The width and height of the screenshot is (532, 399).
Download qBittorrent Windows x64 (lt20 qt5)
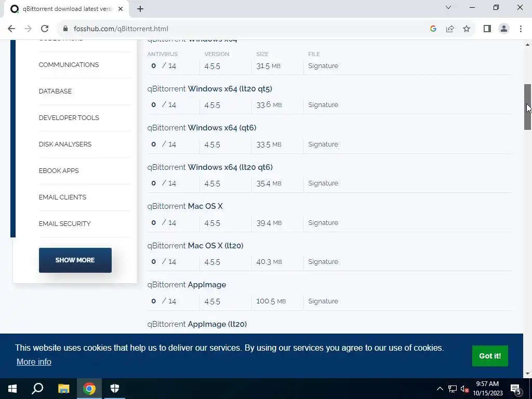(x=210, y=89)
